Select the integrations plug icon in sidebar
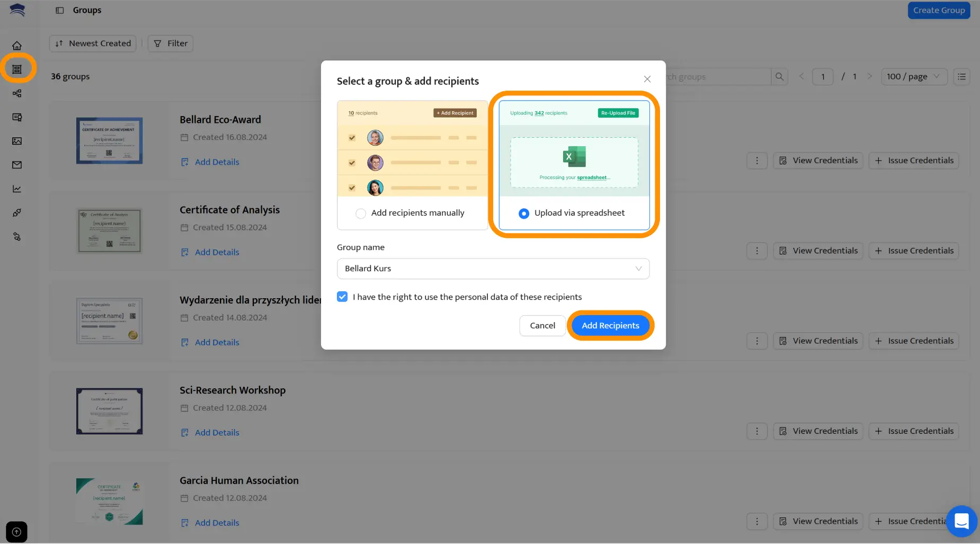980x544 pixels. [x=17, y=212]
